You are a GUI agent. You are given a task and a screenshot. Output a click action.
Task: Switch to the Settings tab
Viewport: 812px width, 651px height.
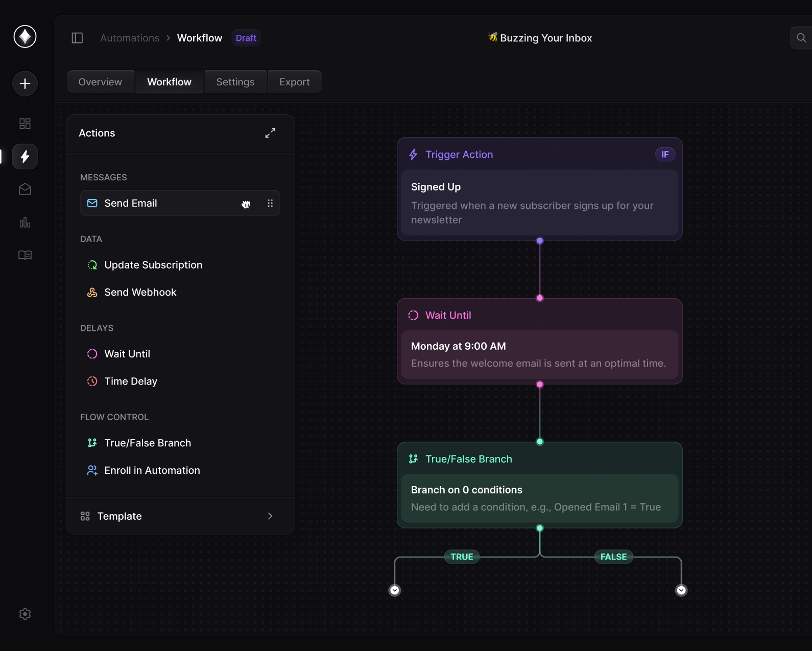(x=235, y=82)
